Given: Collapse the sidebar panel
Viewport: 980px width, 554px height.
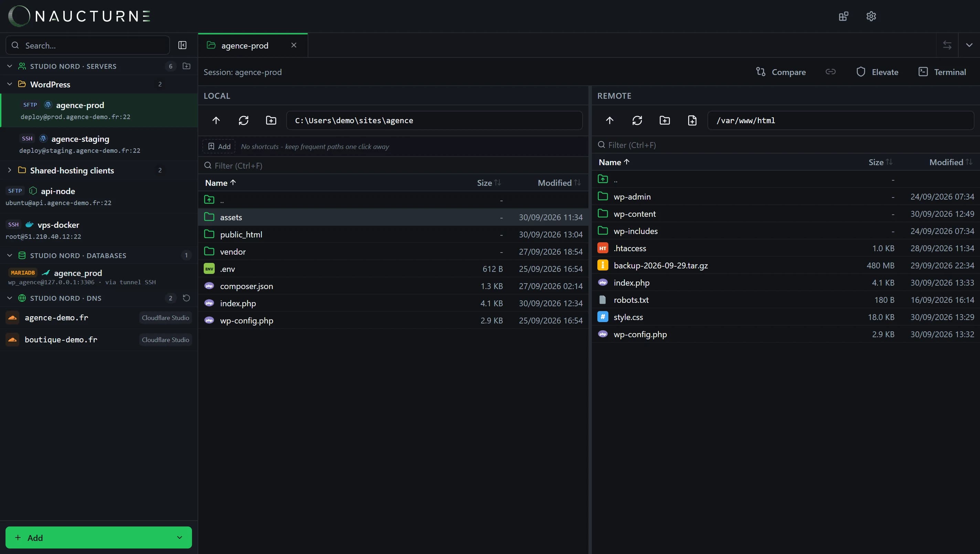Looking at the screenshot, I should [x=182, y=45].
